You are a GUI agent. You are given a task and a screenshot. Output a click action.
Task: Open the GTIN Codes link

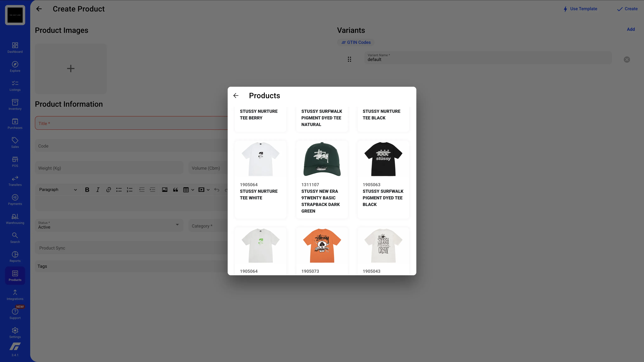[355, 42]
